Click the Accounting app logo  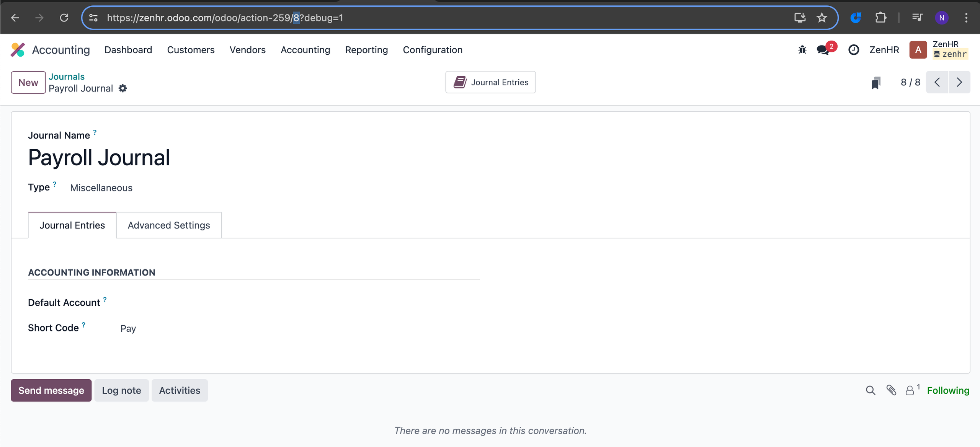pos(18,50)
